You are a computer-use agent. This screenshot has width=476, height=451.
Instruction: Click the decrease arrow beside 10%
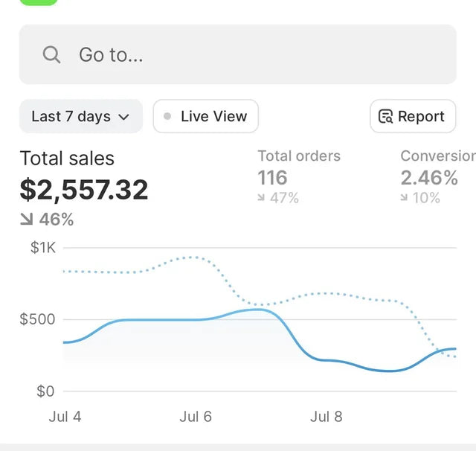[x=405, y=198]
